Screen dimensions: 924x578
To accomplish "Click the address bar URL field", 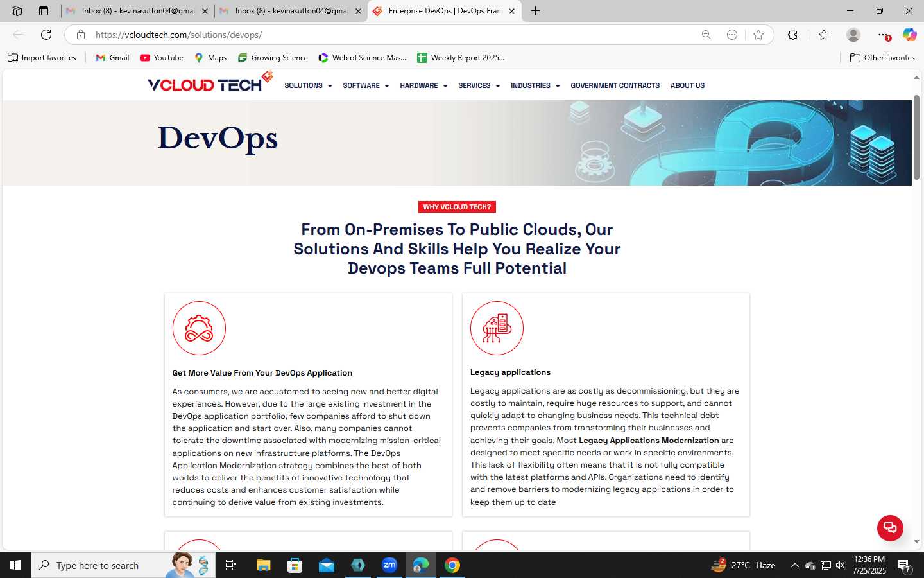I will pos(391,35).
